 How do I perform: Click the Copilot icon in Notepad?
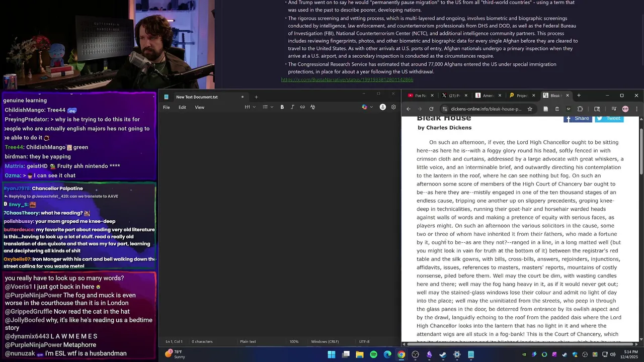(x=365, y=107)
